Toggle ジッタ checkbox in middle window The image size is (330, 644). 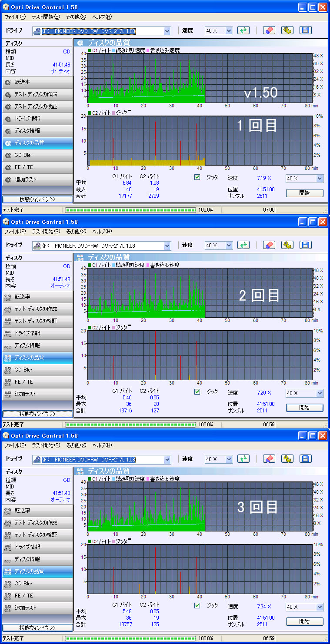(197, 392)
